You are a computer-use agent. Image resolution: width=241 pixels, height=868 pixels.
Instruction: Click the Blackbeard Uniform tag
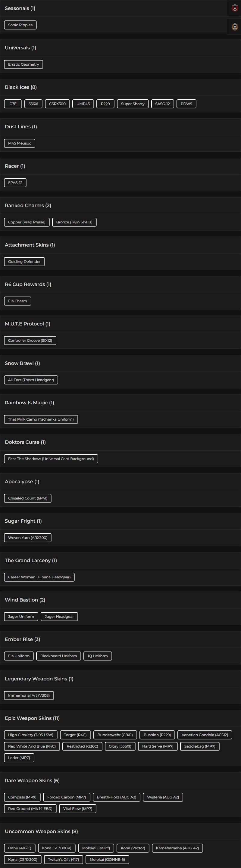click(x=59, y=656)
